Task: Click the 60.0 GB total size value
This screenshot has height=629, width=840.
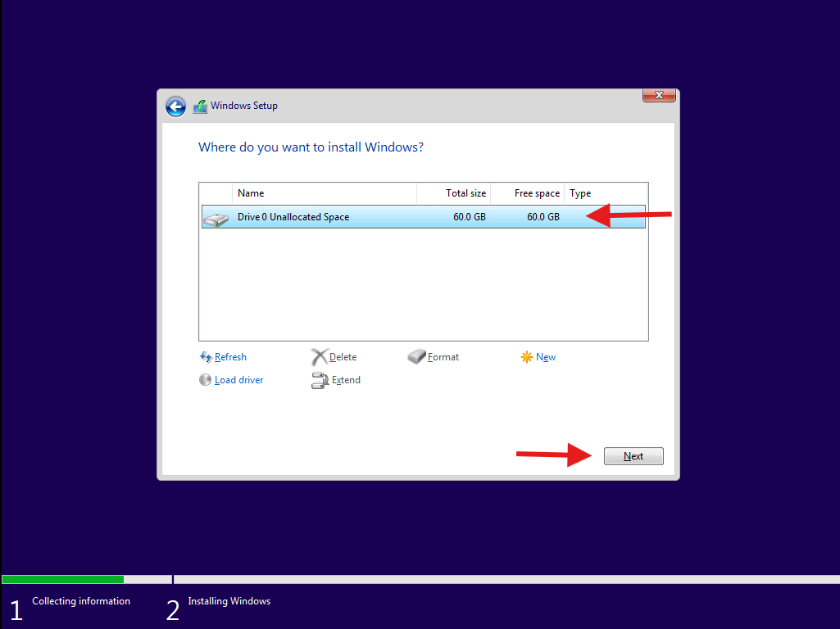Action: [x=470, y=217]
